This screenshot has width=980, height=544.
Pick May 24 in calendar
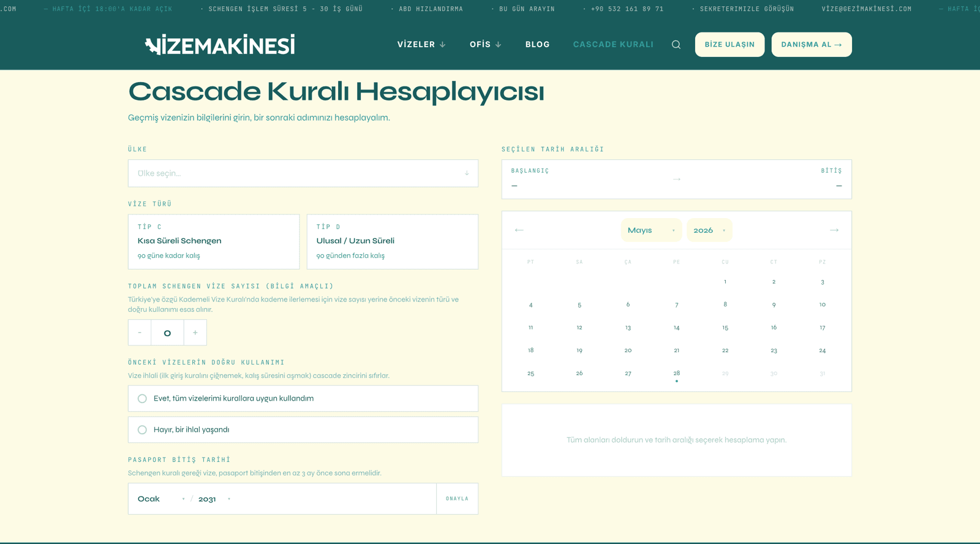pos(823,350)
